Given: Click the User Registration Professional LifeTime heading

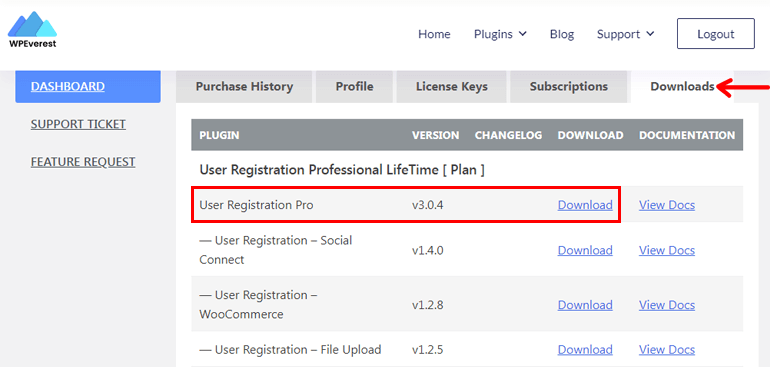Looking at the screenshot, I should pyautogui.click(x=342, y=170).
